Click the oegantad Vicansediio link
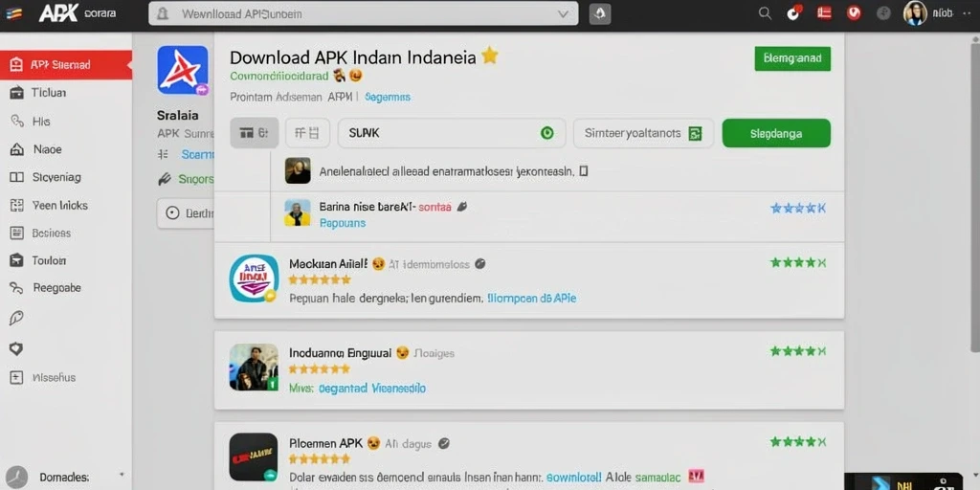Image resolution: width=980 pixels, height=490 pixels. pos(372,389)
